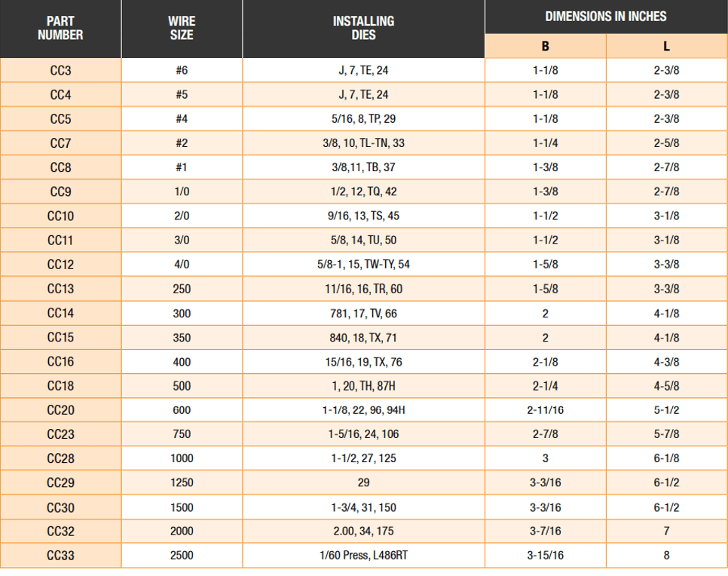Screen dimensions: 728x576
Task: Click dies entry '3/8, 10, TL-TN, 33'
Action: tap(363, 143)
